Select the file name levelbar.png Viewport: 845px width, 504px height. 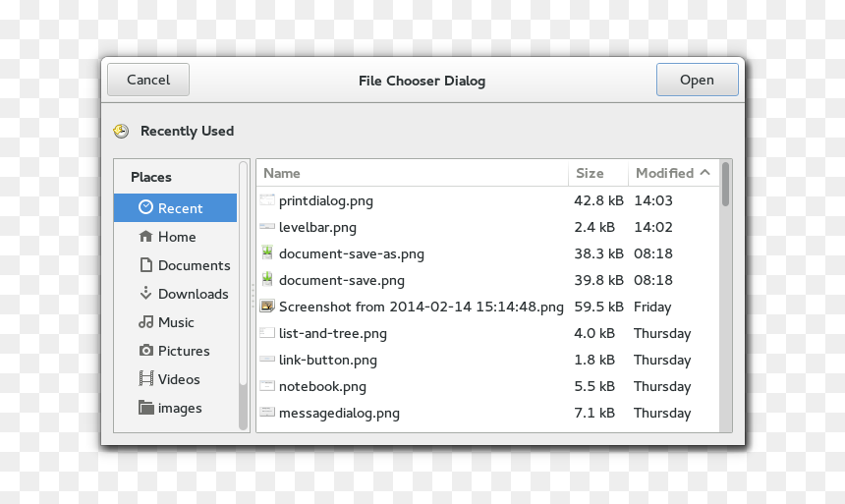317,228
